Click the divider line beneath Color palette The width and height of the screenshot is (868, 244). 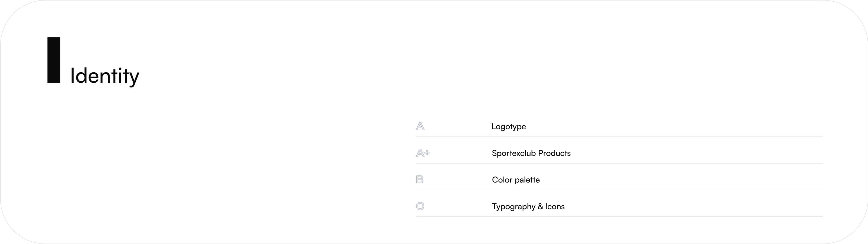coord(619,190)
